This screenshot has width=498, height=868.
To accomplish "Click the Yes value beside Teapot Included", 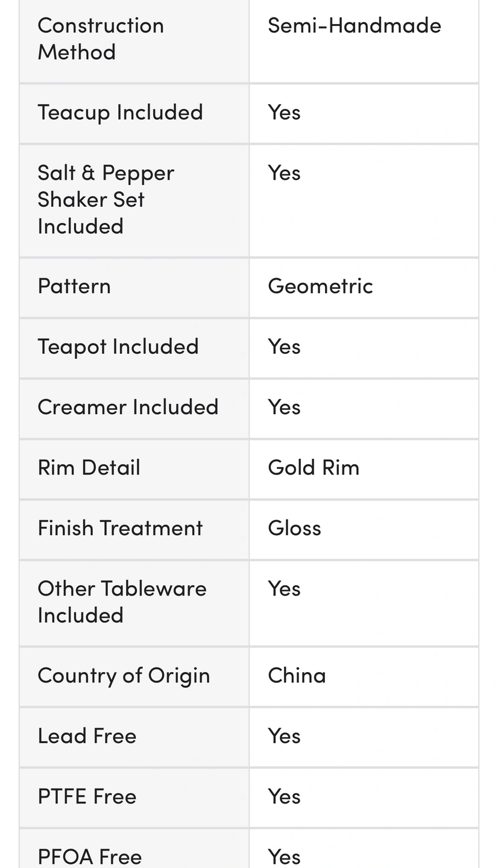I will coord(284,347).
